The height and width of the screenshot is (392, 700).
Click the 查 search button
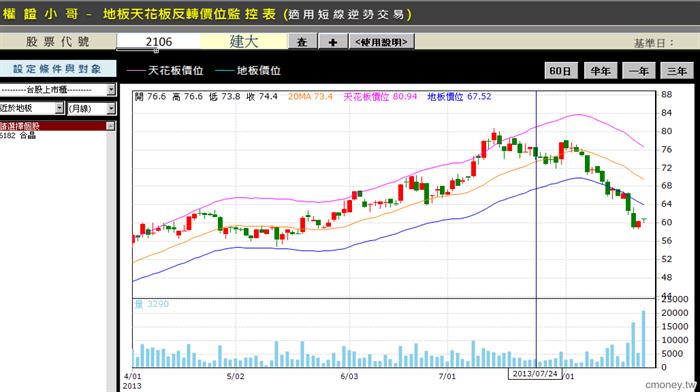[302, 42]
